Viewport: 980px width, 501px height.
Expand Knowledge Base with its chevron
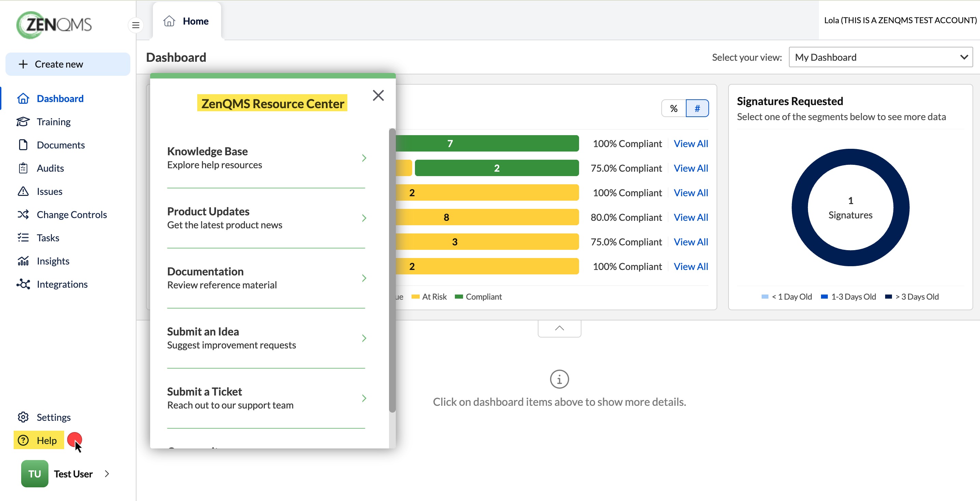(x=364, y=158)
